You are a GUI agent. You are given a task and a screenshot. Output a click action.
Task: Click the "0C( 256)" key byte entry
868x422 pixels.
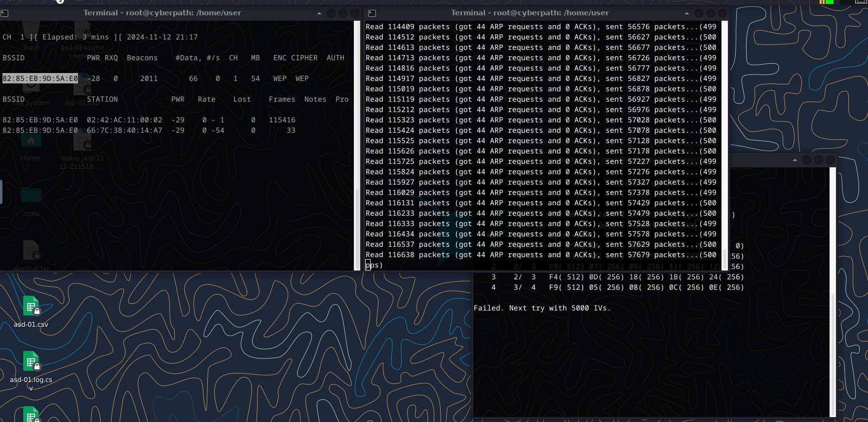(686, 287)
